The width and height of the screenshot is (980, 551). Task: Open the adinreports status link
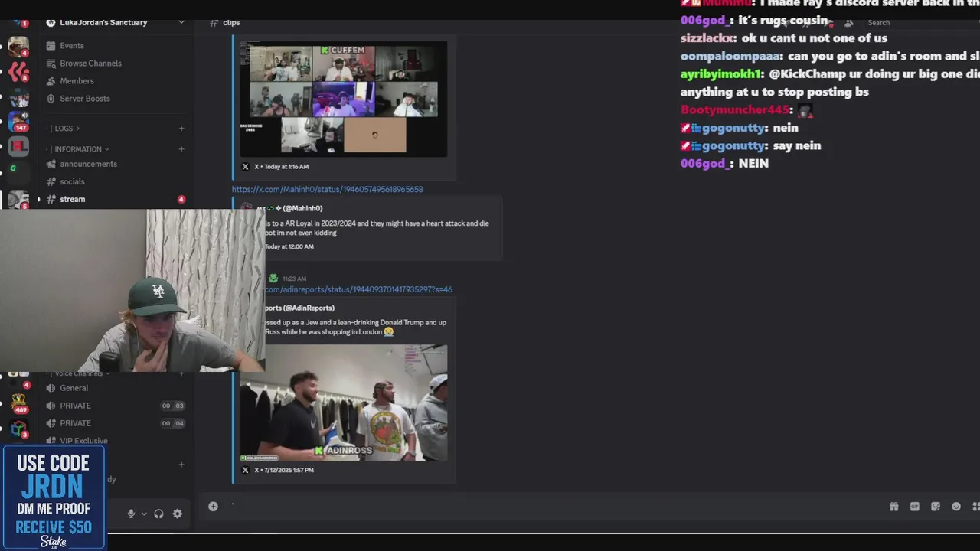click(358, 289)
